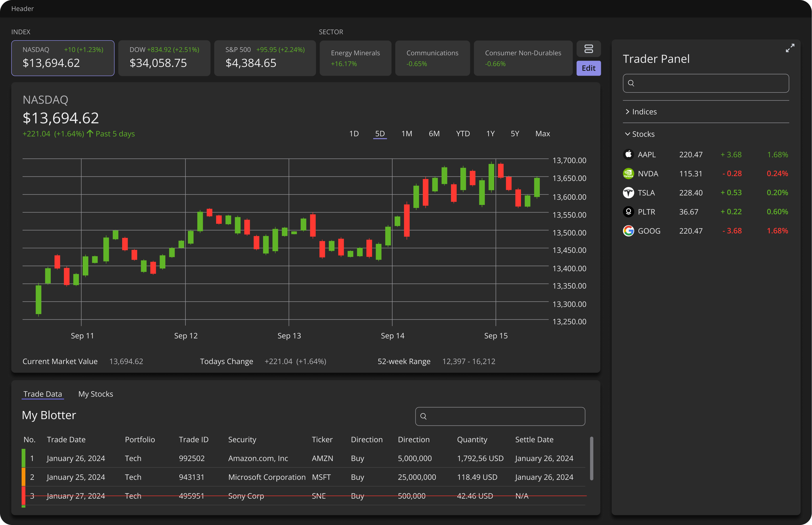The image size is (812, 525).
Task: Click the blotter table vertical scrollbar
Action: [592, 459]
